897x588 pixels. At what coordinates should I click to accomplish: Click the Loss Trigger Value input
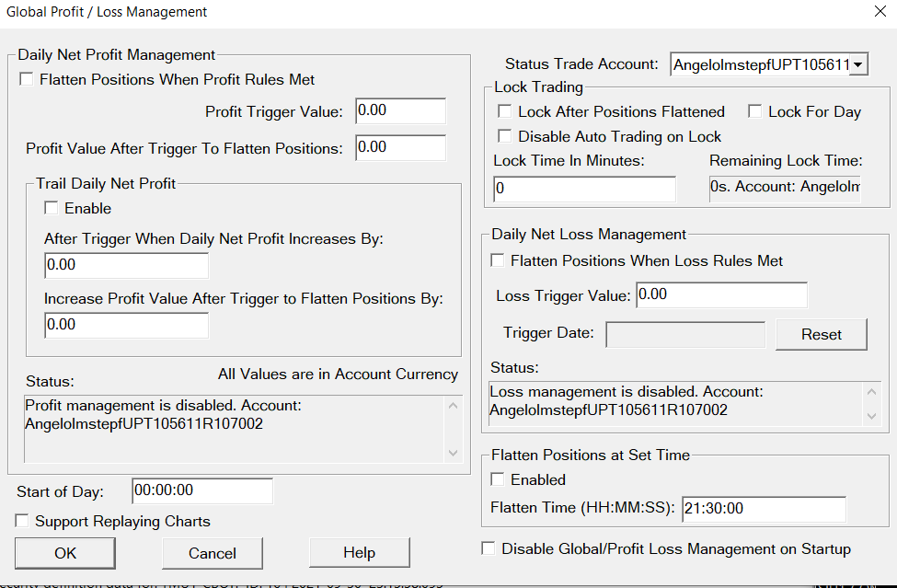coord(720,295)
